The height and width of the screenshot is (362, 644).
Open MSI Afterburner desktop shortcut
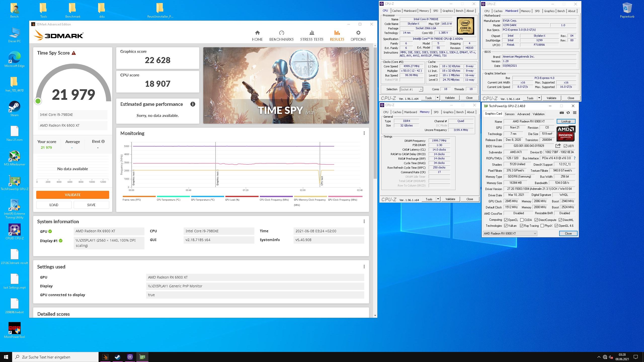tap(14, 158)
